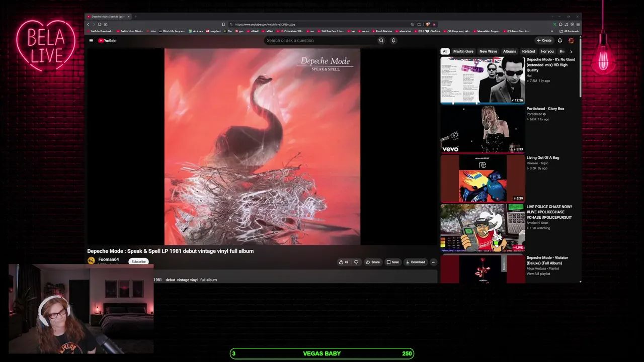Open the 'Punch Machine' bookmark

[381, 31]
